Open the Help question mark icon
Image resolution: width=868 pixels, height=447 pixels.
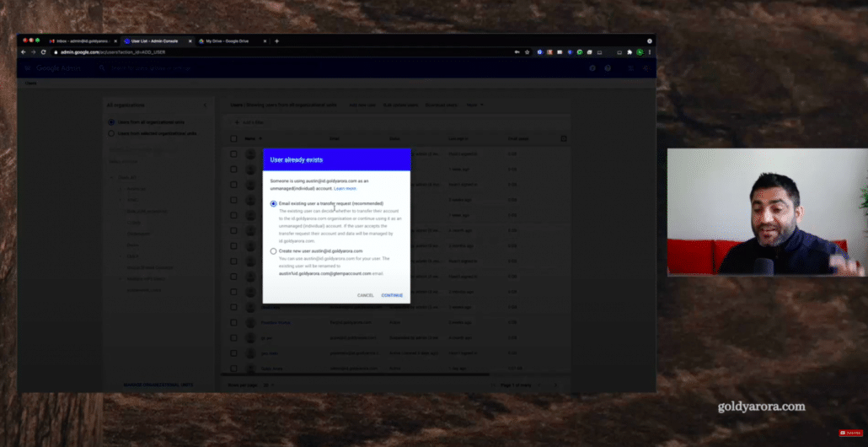(608, 68)
